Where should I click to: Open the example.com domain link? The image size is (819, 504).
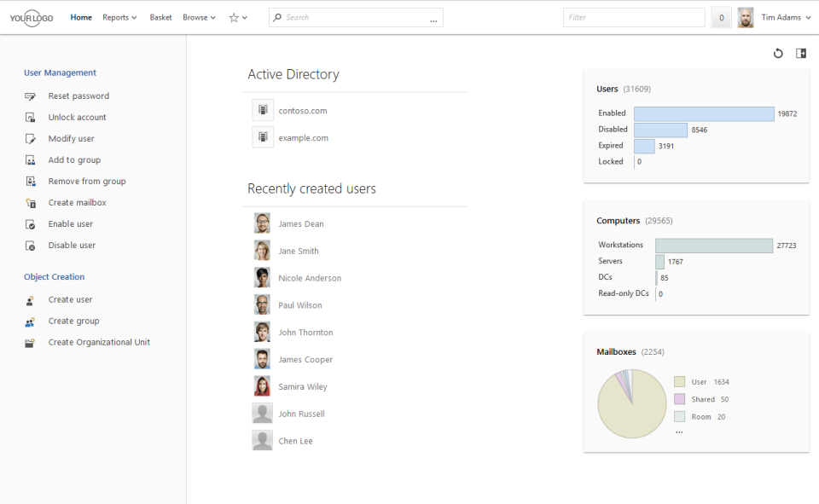click(x=304, y=137)
